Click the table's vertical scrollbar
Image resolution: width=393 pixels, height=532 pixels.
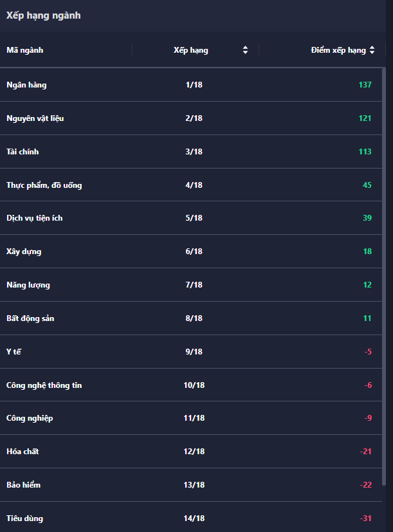point(384,277)
